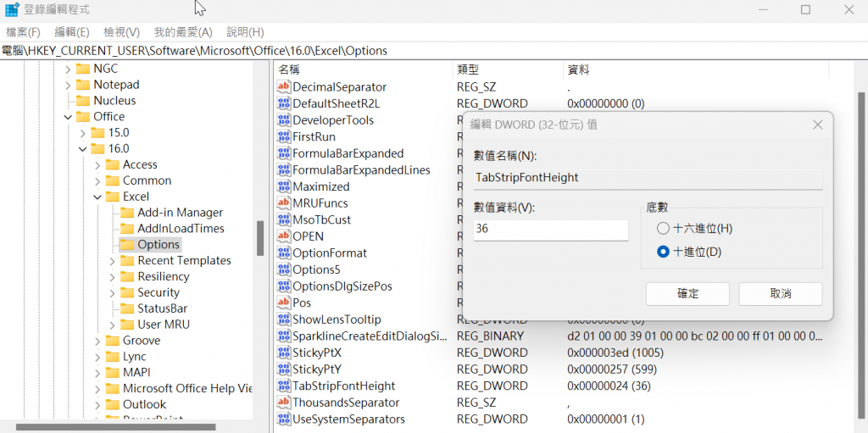Click the registry path address bar
868x433 pixels.
pos(434,51)
